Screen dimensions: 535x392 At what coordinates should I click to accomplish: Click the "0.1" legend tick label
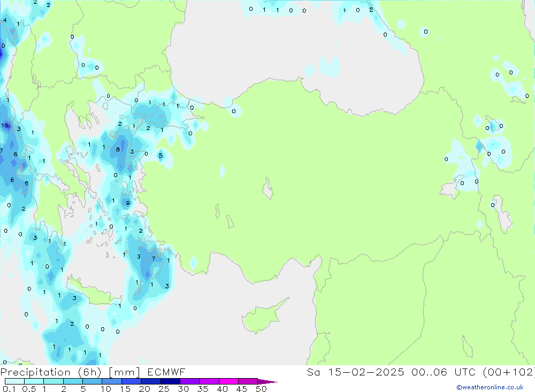tap(9, 389)
